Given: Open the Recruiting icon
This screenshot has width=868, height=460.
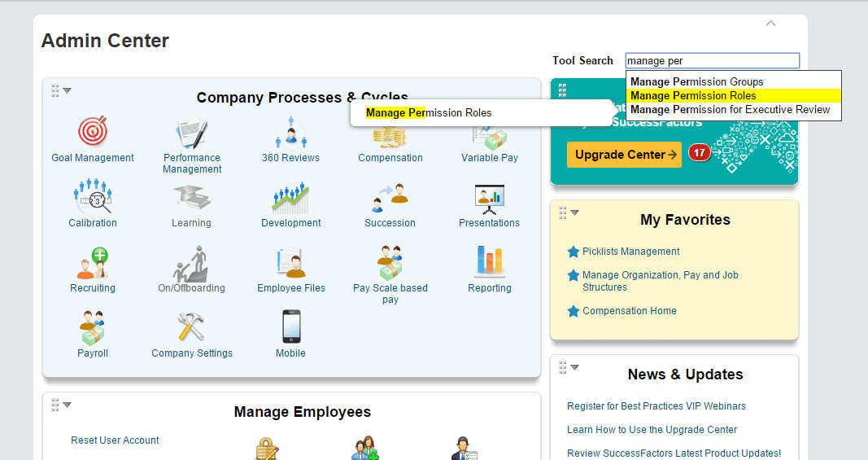Looking at the screenshot, I should pyautogui.click(x=93, y=263).
